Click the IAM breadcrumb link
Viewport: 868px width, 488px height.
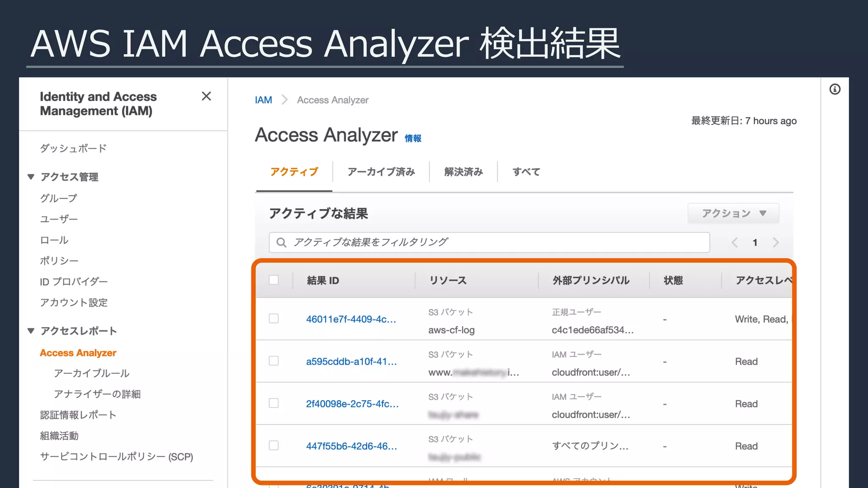(x=263, y=100)
